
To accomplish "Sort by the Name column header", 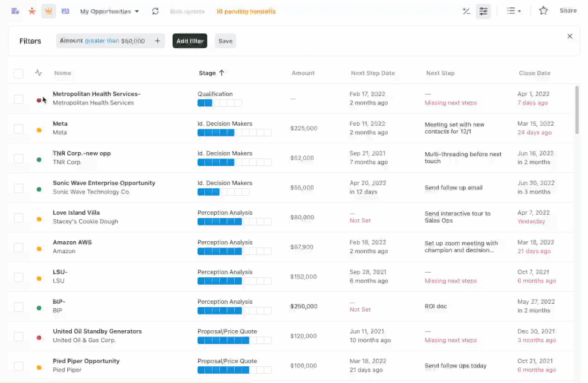I will (x=63, y=73).
